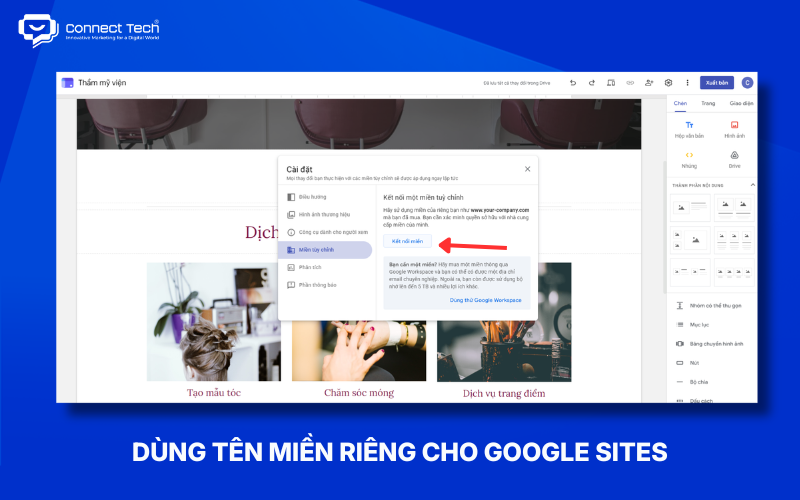
Task: Click the Xuất bản publish button
Action: 717,83
